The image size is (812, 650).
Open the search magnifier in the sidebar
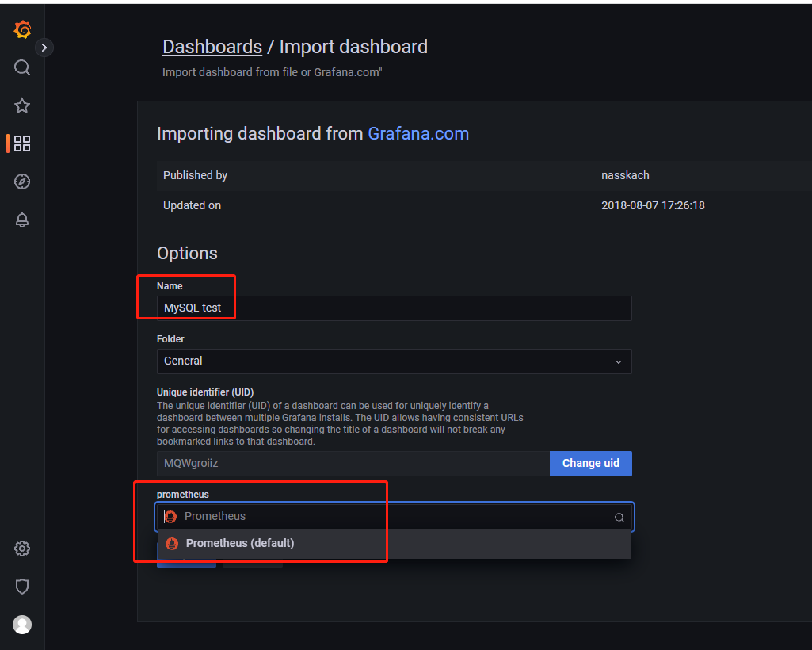(x=21, y=67)
